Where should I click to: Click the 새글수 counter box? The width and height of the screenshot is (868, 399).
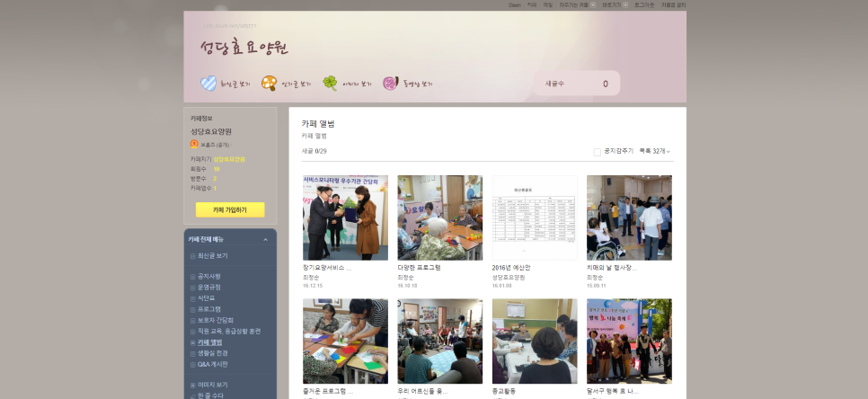(x=576, y=84)
